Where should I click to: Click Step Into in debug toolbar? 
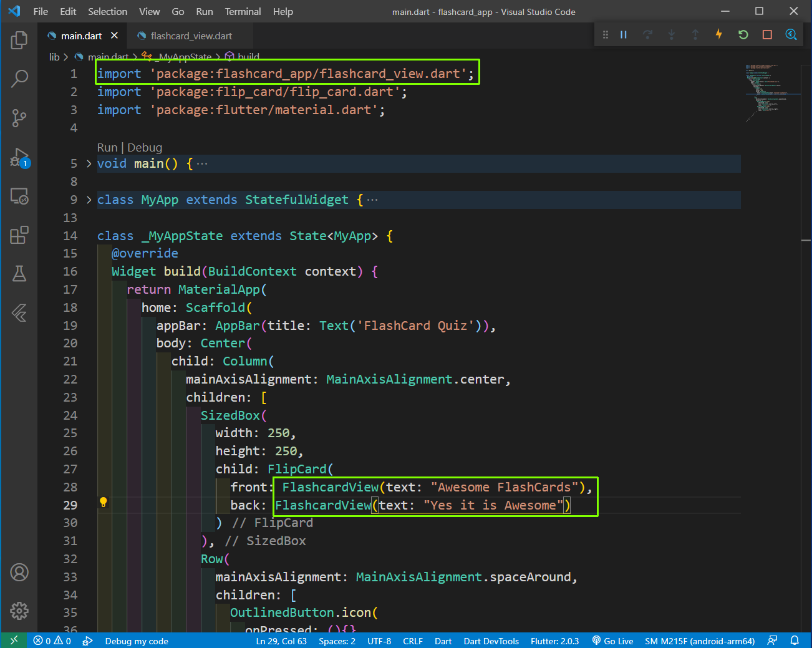click(671, 35)
